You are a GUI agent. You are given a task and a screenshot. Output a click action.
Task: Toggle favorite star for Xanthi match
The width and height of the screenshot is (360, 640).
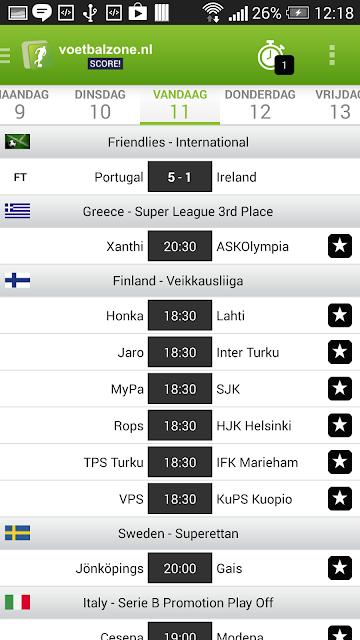point(340,246)
